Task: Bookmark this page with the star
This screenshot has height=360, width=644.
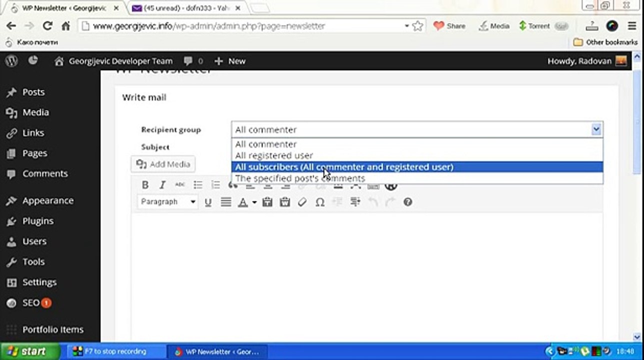Action: [418, 26]
